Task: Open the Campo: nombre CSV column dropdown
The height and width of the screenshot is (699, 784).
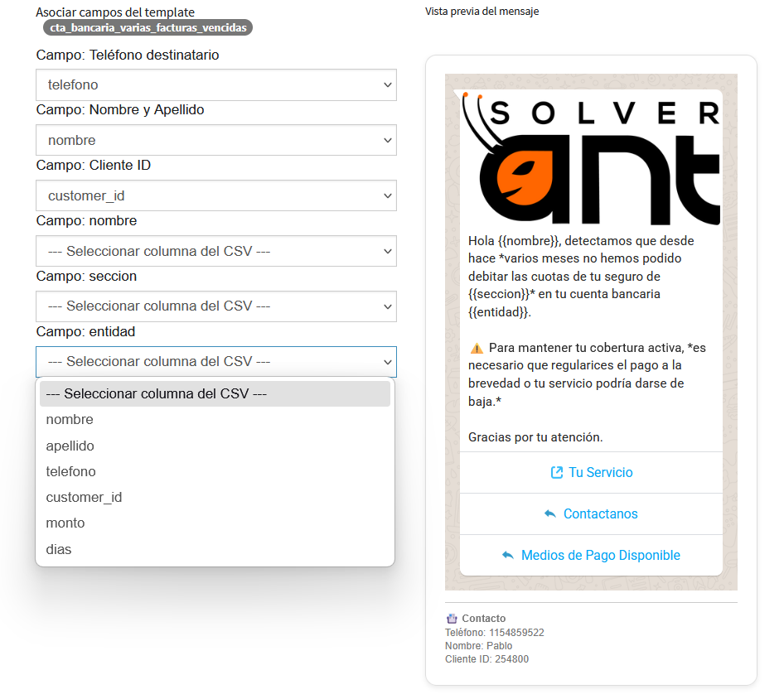Action: 216,251
